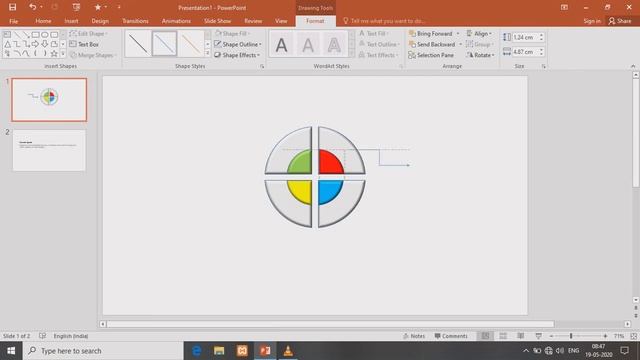Toggle the Notes pane

(414, 336)
